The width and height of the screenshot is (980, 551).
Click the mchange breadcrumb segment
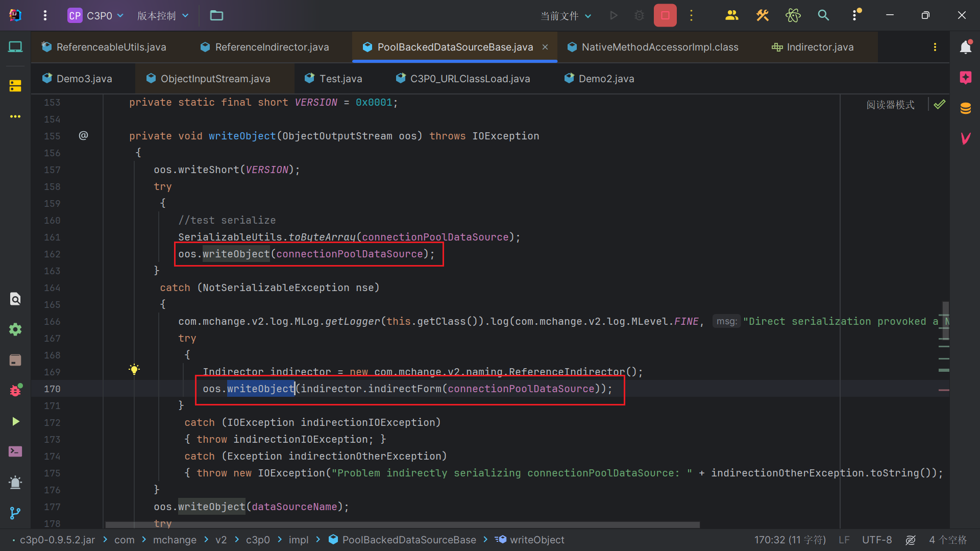pyautogui.click(x=175, y=540)
